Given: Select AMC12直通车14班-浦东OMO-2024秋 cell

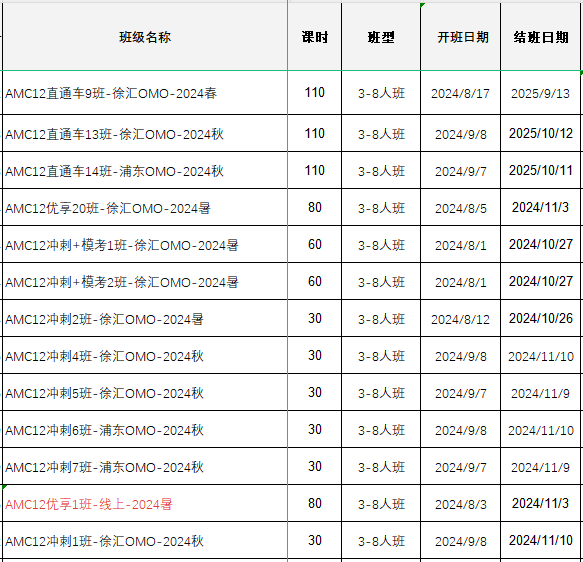Looking at the screenshot, I should coord(145,170).
